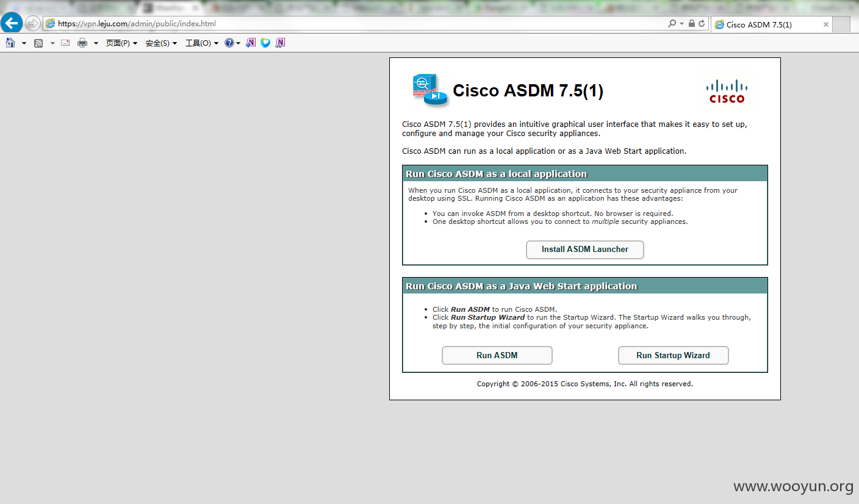Click the Read mail envelope icon
The height and width of the screenshot is (504, 859).
coord(65,43)
